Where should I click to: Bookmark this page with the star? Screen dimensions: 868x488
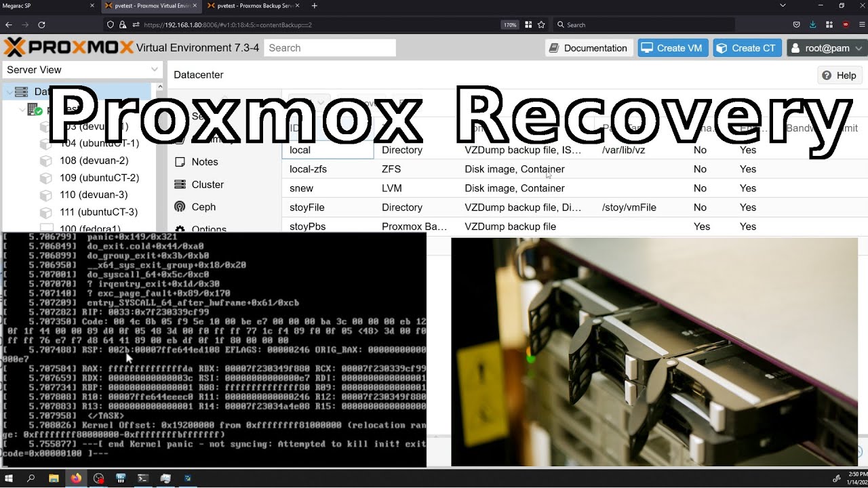coord(541,24)
